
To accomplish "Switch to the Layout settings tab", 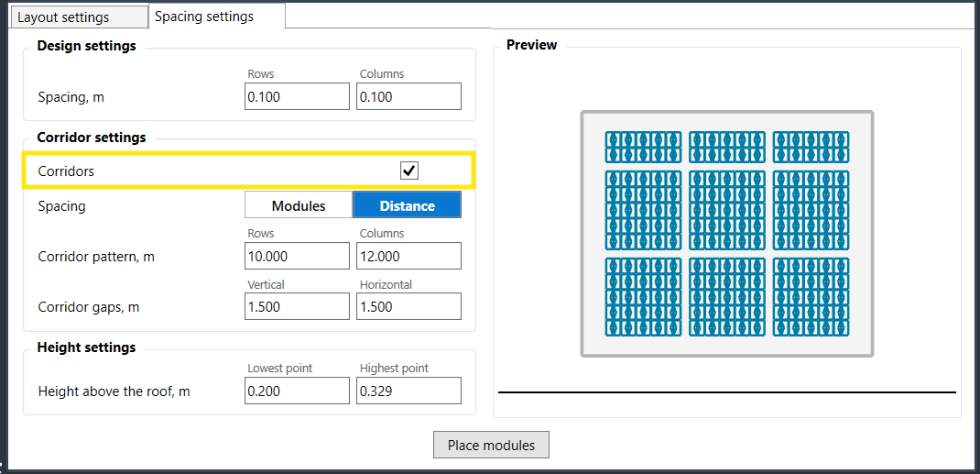I will tap(80, 17).
